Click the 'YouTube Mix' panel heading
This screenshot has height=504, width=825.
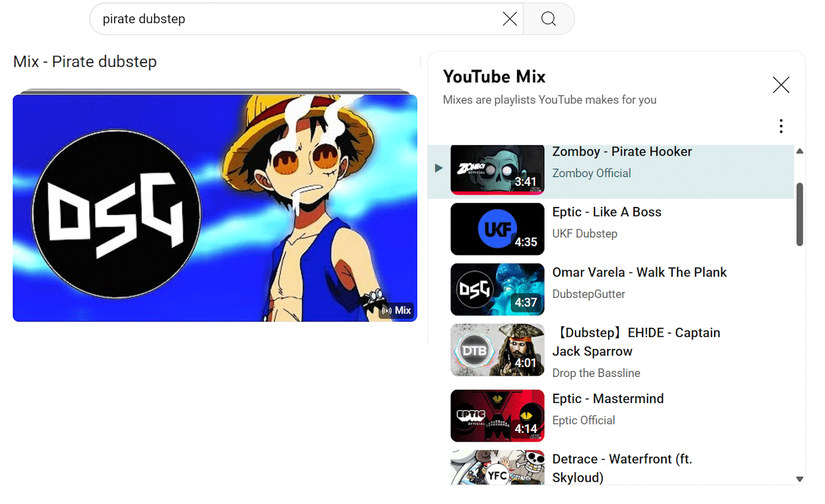(x=494, y=76)
